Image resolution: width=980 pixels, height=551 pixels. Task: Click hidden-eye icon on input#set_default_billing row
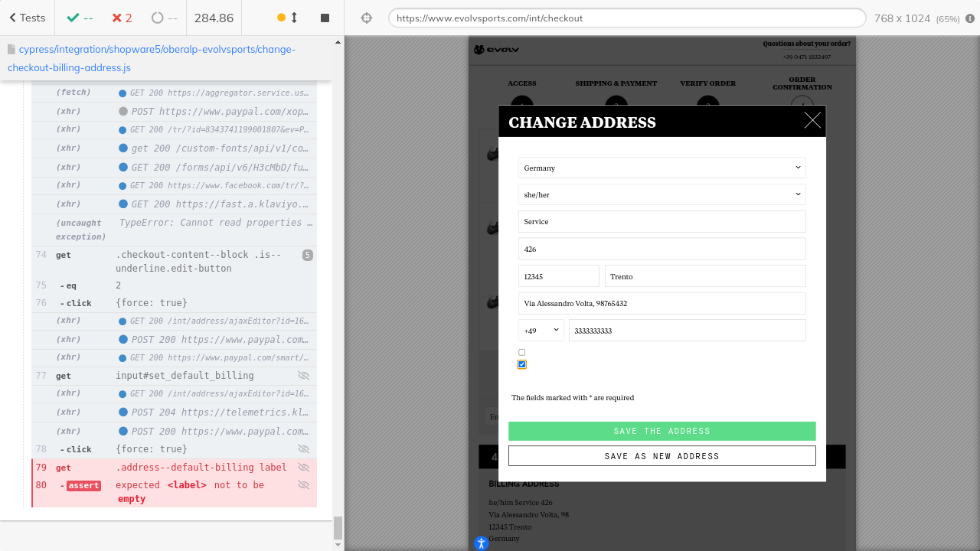click(x=303, y=376)
